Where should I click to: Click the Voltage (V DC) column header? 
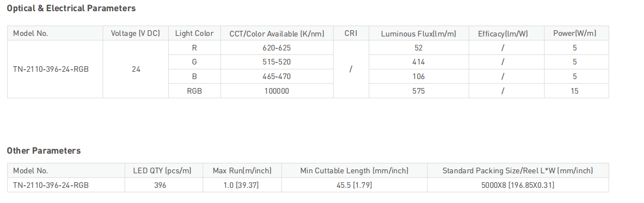(136, 34)
